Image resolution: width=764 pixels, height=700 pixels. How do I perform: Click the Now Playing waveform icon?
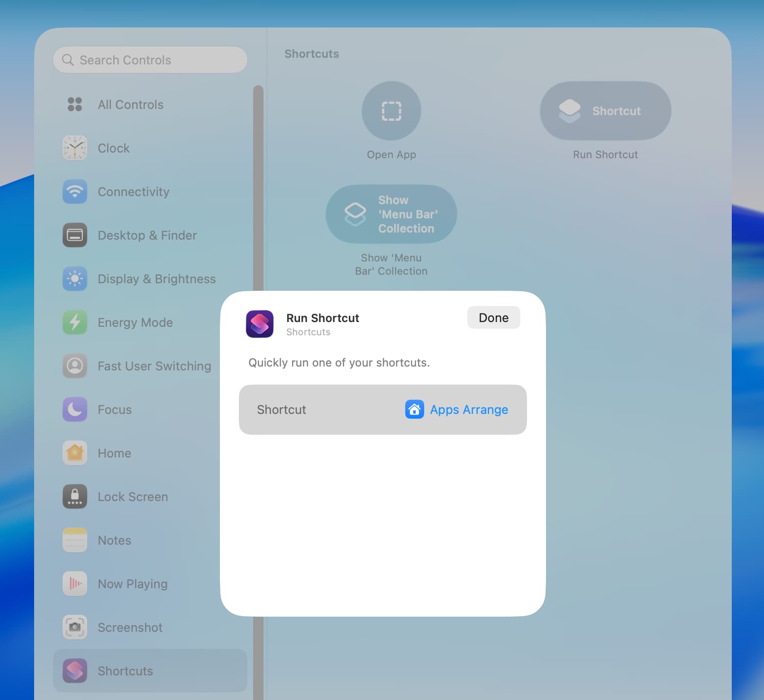tap(75, 583)
